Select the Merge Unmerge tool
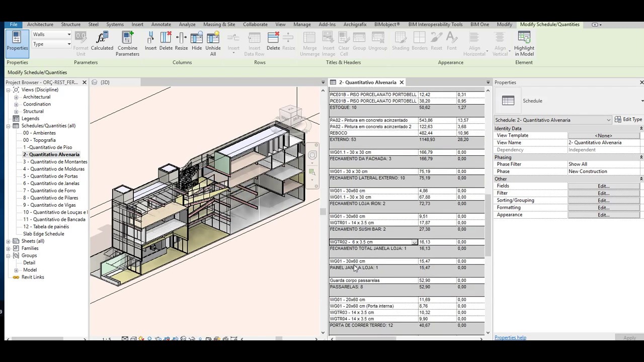This screenshot has width=644, height=362. [309, 44]
